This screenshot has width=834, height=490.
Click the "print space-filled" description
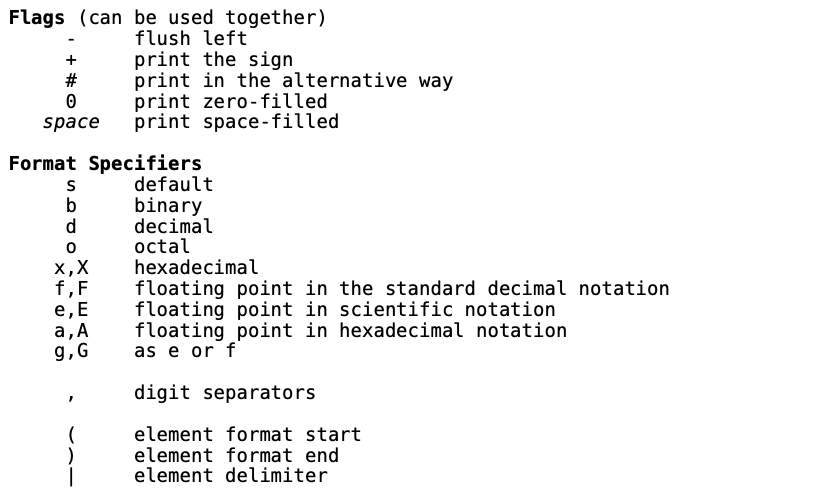click(x=236, y=122)
